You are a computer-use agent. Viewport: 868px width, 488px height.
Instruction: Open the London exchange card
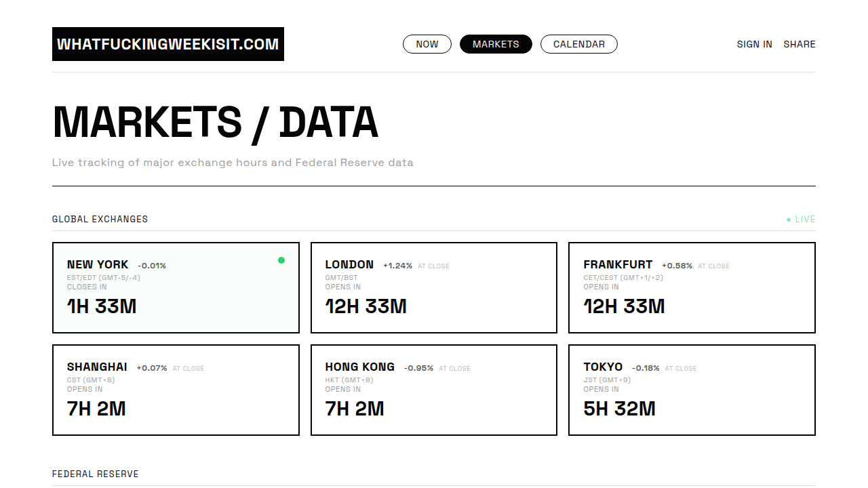tap(434, 287)
